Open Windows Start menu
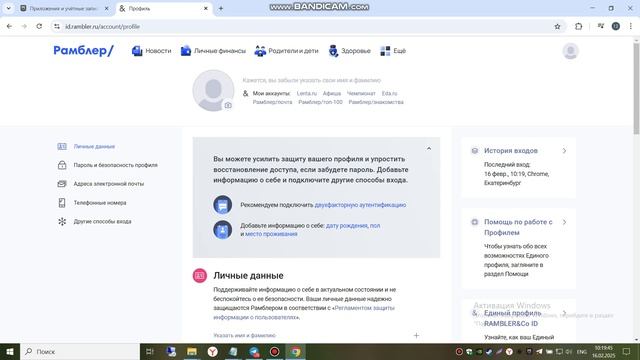 point(10,351)
